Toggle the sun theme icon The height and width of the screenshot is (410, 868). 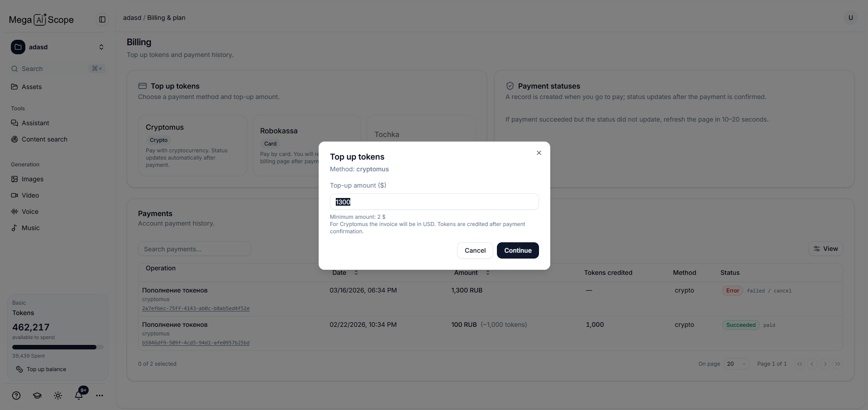(58, 396)
